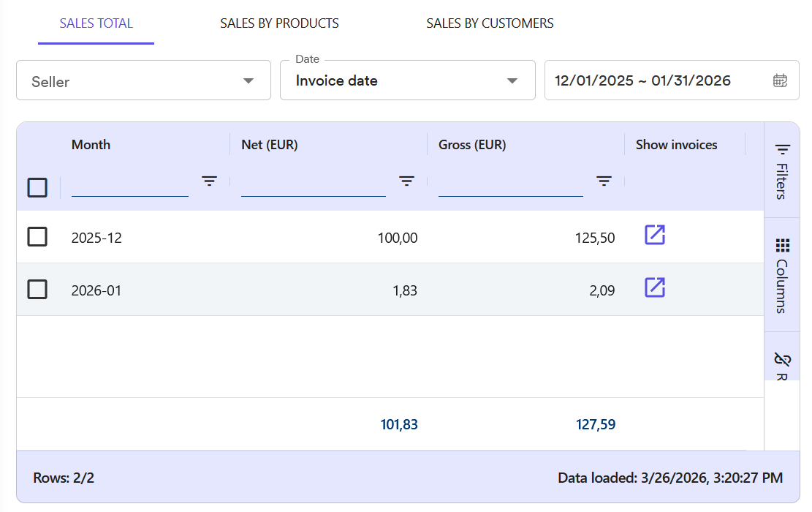Open the Filters side panel
The width and height of the screenshot is (812, 512).
point(781,168)
